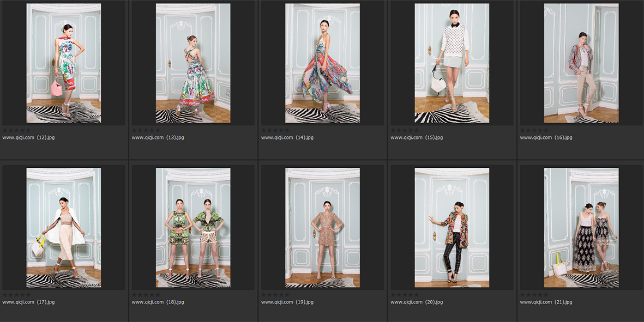Click the star rating row above www.qicji.com (17).jpg
The height and width of the screenshot is (322, 644).
click(x=16, y=295)
